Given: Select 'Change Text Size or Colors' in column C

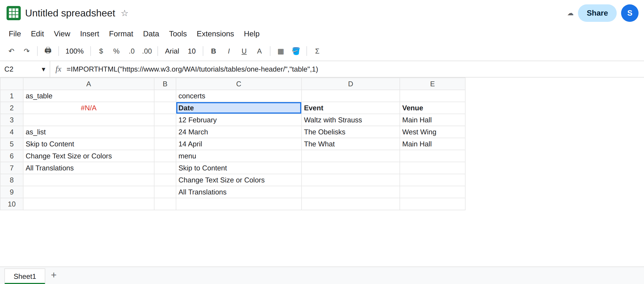Looking at the screenshot, I should pos(239,180).
